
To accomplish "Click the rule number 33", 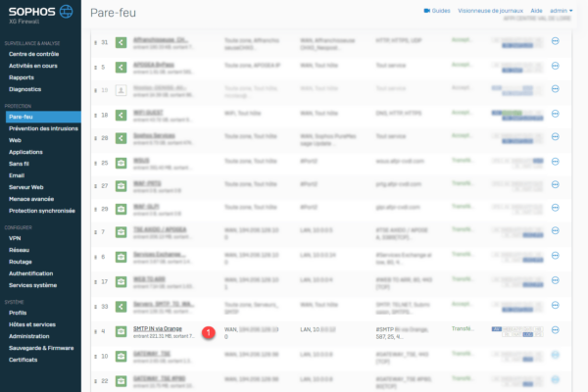I will [x=105, y=307].
